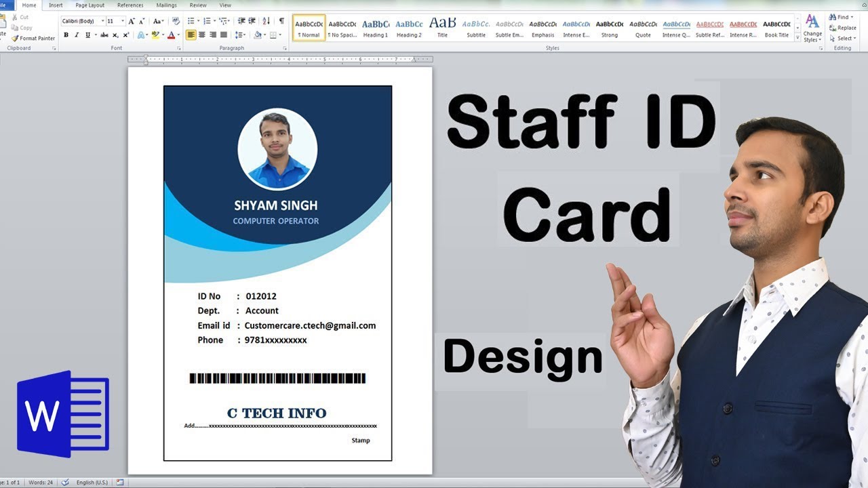This screenshot has height=488, width=868.
Task: Toggle Bold formatting
Action: click(66, 35)
